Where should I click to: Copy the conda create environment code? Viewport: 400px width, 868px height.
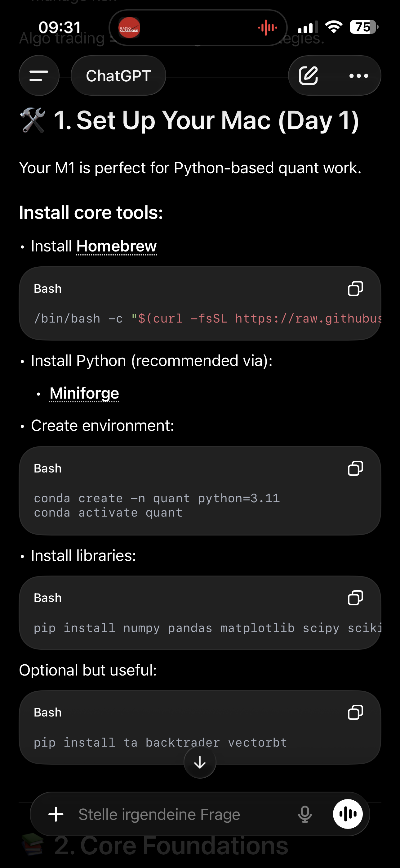tap(355, 468)
